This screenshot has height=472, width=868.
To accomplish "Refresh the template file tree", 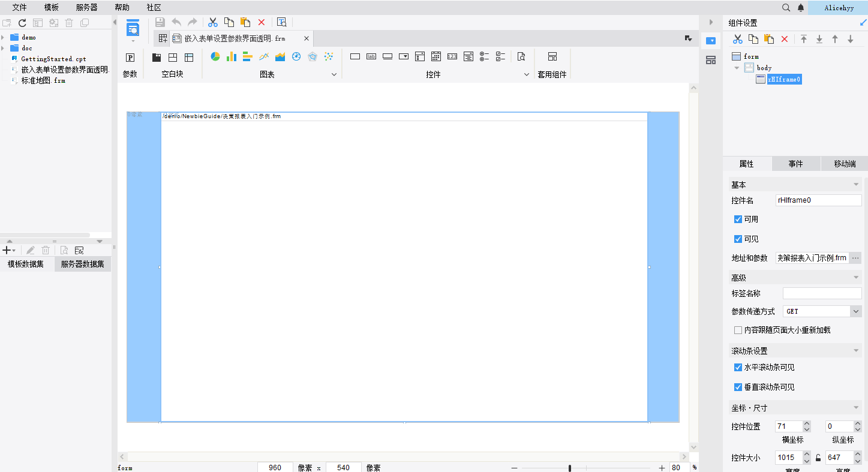I will pos(22,23).
